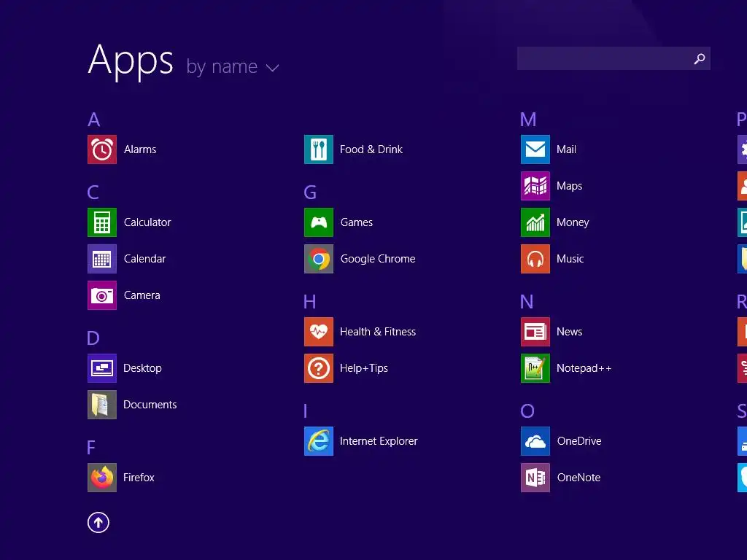Image resolution: width=747 pixels, height=560 pixels.
Task: Open the Food & Drink icon
Action: (319, 149)
